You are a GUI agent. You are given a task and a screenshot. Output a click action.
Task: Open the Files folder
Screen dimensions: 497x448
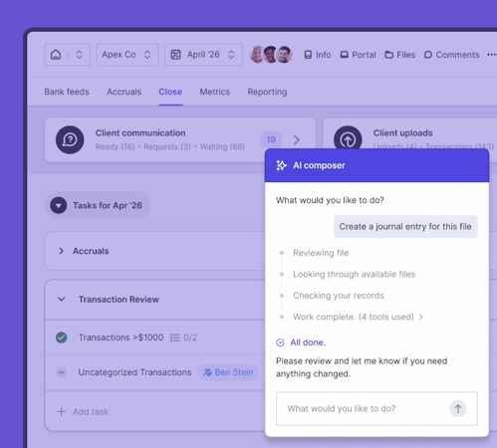[x=400, y=55]
